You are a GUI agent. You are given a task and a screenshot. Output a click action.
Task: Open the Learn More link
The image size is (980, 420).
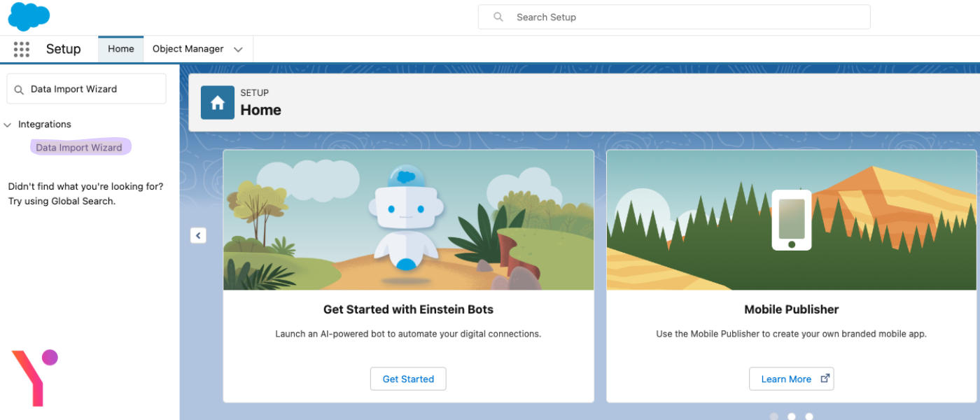tap(785, 378)
